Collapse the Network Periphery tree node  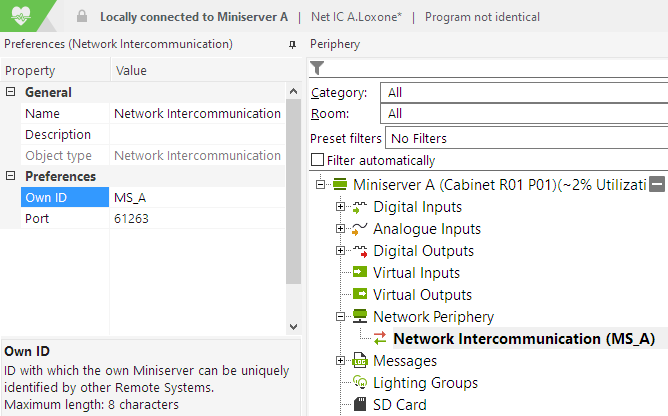[x=340, y=317]
